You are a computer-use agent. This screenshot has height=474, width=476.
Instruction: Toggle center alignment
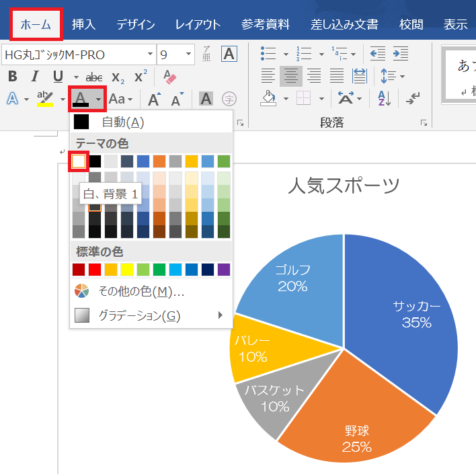pos(291,76)
